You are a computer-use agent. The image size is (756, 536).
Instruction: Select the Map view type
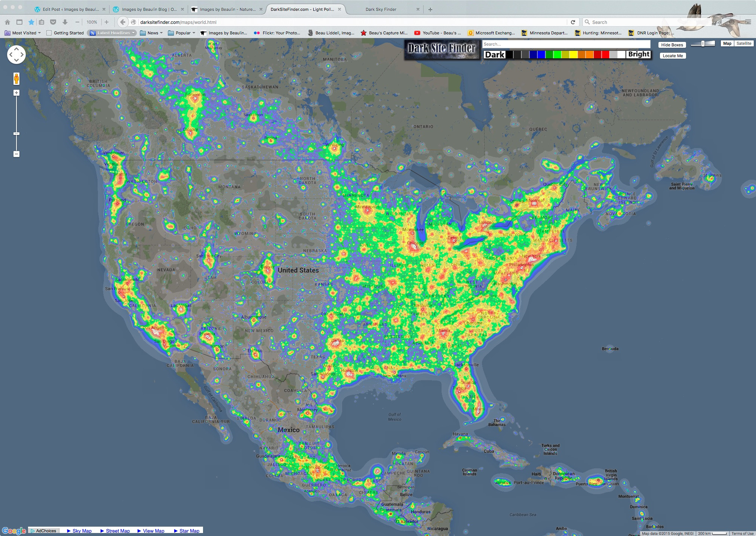727,43
